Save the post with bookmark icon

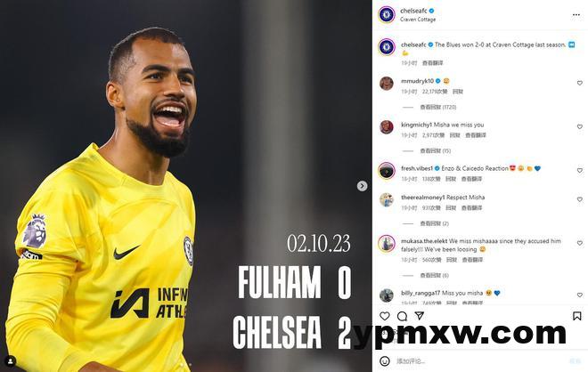(576, 316)
